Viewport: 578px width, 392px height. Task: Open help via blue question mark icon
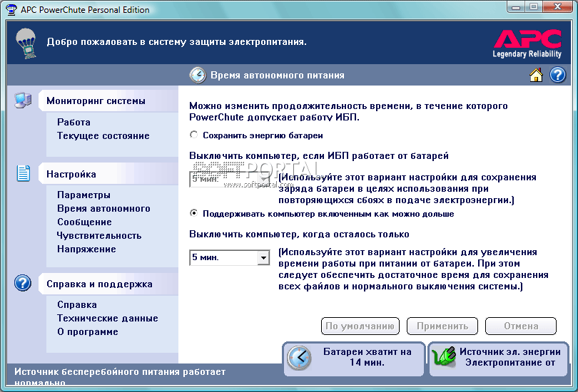pos(558,75)
